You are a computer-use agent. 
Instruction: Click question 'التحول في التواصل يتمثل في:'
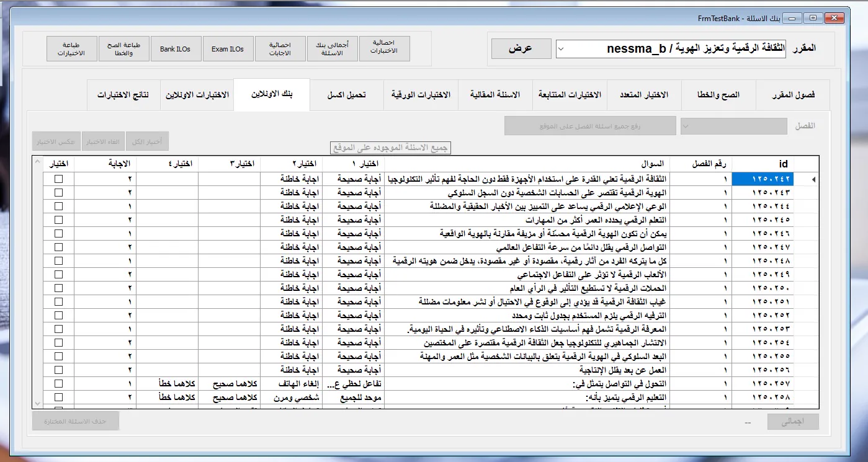point(527,384)
